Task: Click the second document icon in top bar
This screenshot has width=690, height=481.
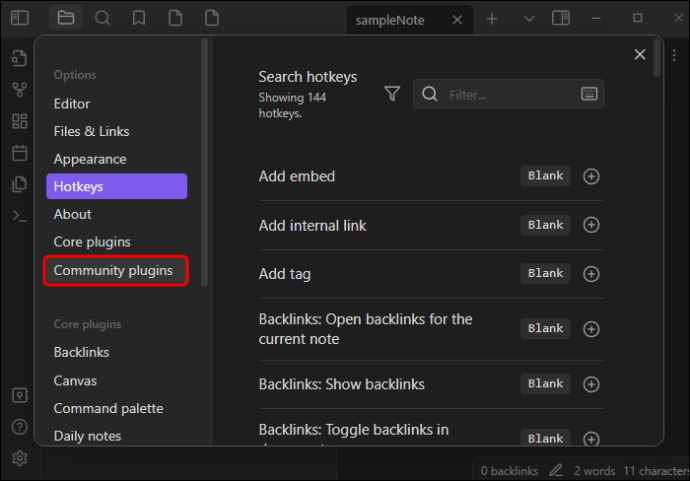Action: coord(212,18)
